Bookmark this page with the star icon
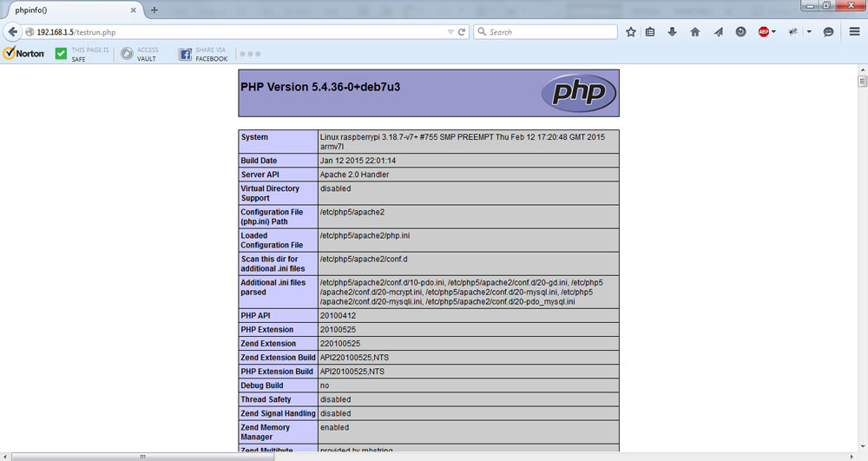 point(630,32)
